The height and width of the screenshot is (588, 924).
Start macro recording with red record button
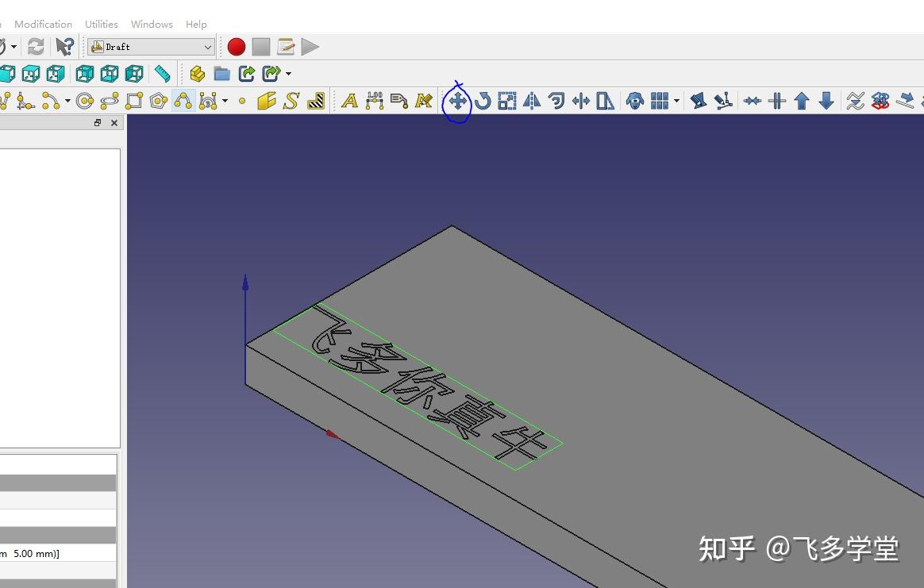(236, 46)
